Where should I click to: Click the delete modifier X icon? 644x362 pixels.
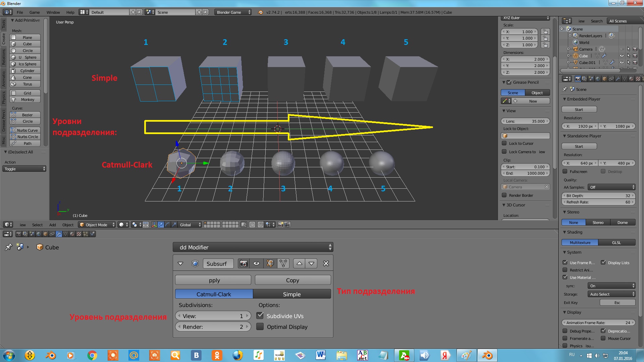pos(326,263)
